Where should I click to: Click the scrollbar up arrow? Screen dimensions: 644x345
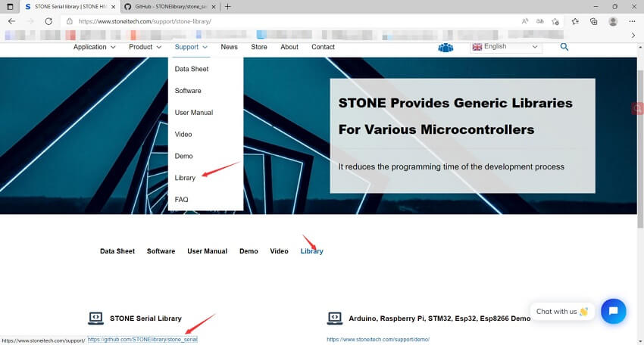(640, 47)
